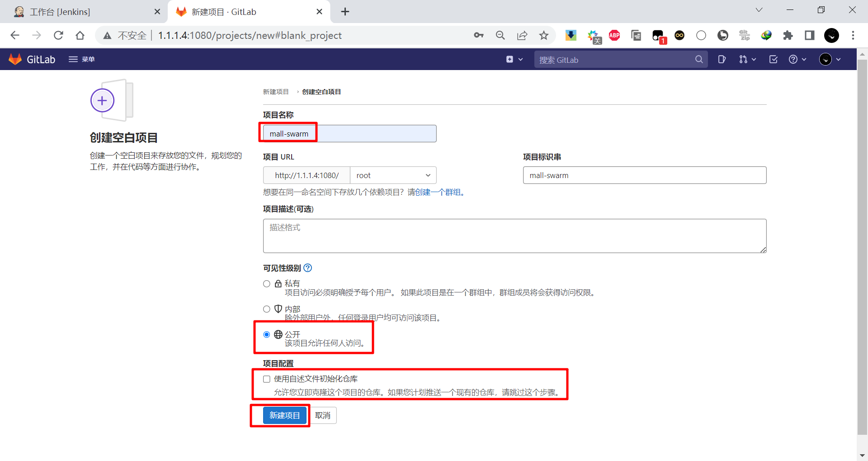The width and height of the screenshot is (868, 461).
Task: Click the AdBlock Plus extension icon
Action: 614,35
